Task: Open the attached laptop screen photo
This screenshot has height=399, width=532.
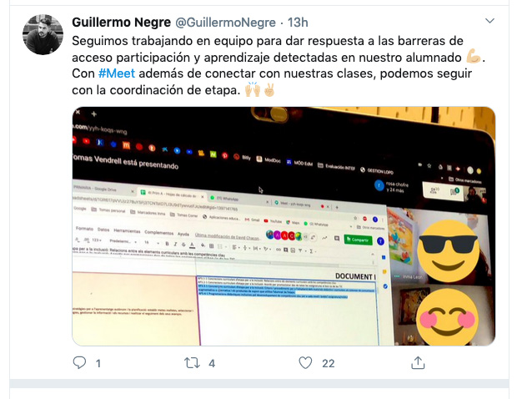Action: 284,226
